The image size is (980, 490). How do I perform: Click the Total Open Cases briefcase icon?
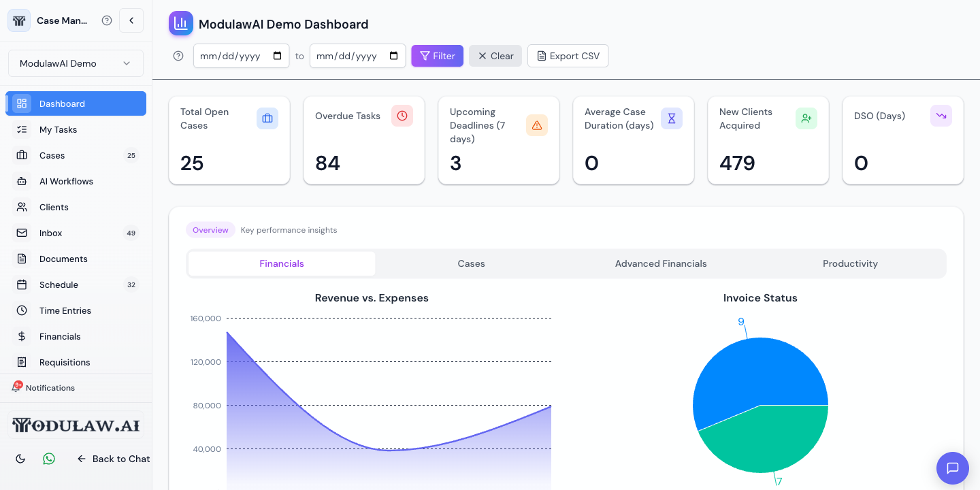tap(267, 118)
